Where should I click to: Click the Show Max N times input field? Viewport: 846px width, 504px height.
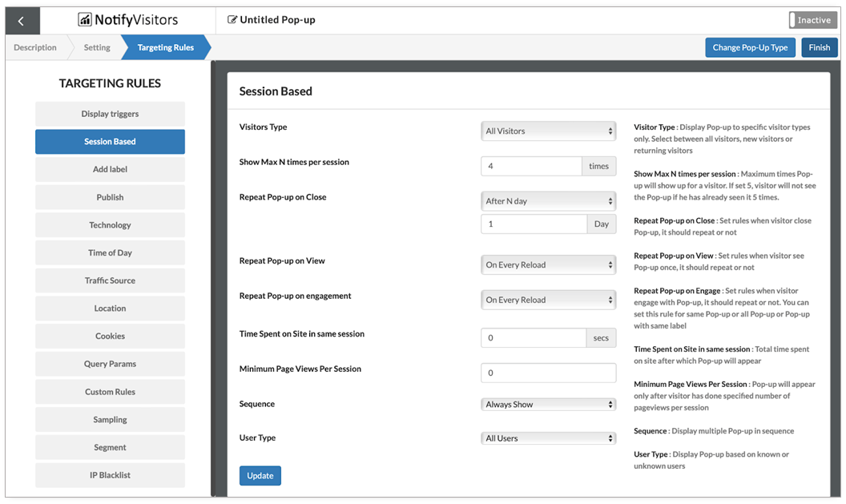click(x=531, y=166)
